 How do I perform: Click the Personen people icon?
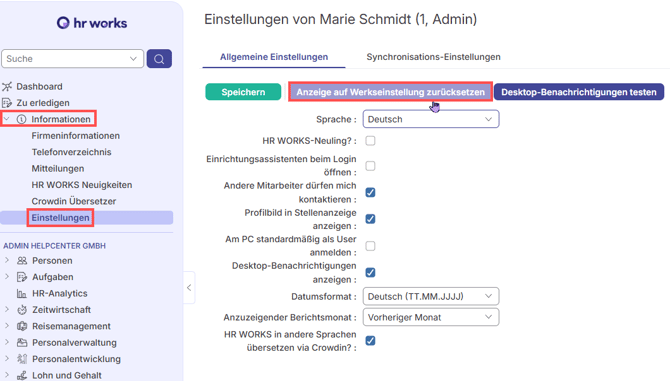[22, 261]
